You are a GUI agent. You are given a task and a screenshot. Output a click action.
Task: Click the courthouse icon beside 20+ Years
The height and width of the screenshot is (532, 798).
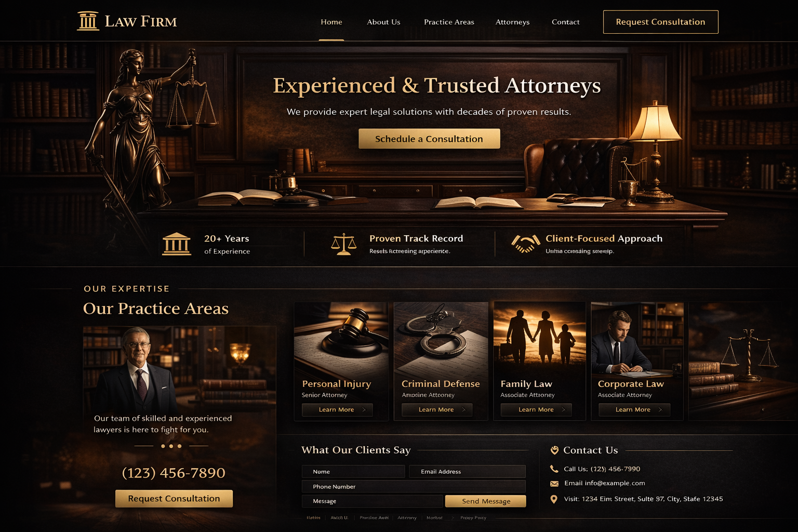177,244
